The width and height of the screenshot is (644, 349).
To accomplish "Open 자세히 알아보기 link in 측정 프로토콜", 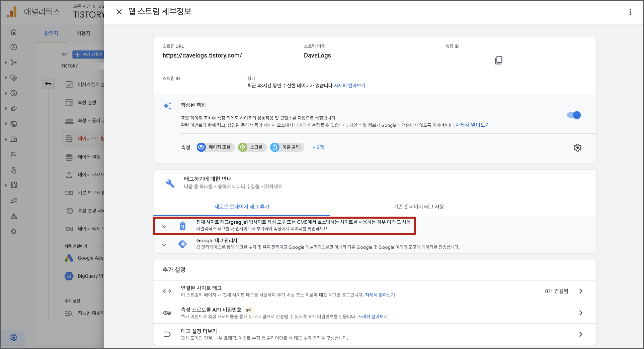I will pos(373,316).
